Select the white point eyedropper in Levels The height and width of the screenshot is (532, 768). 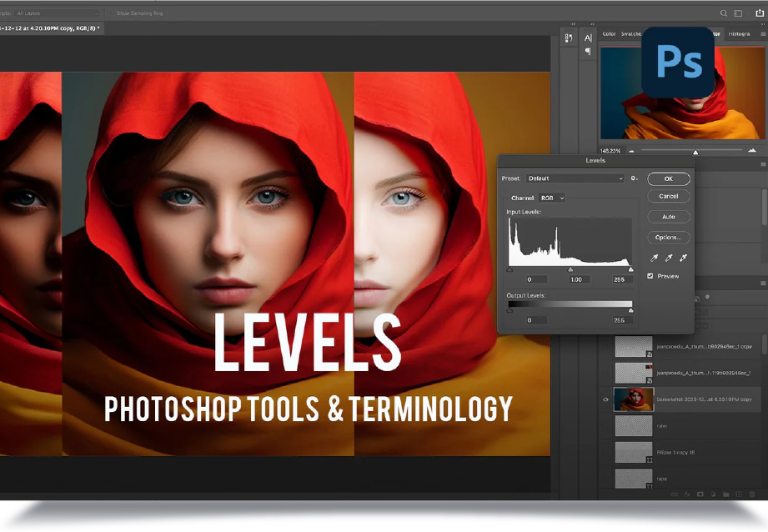(x=682, y=257)
